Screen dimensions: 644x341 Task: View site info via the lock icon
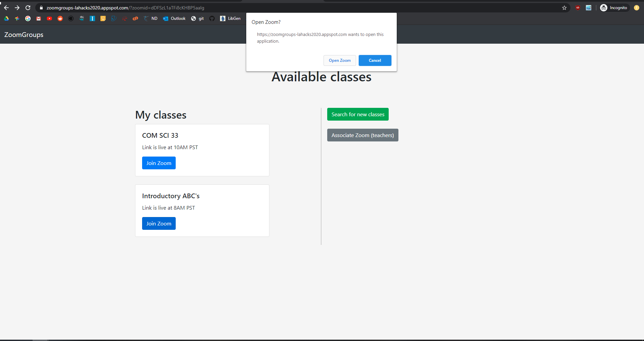[x=41, y=8]
